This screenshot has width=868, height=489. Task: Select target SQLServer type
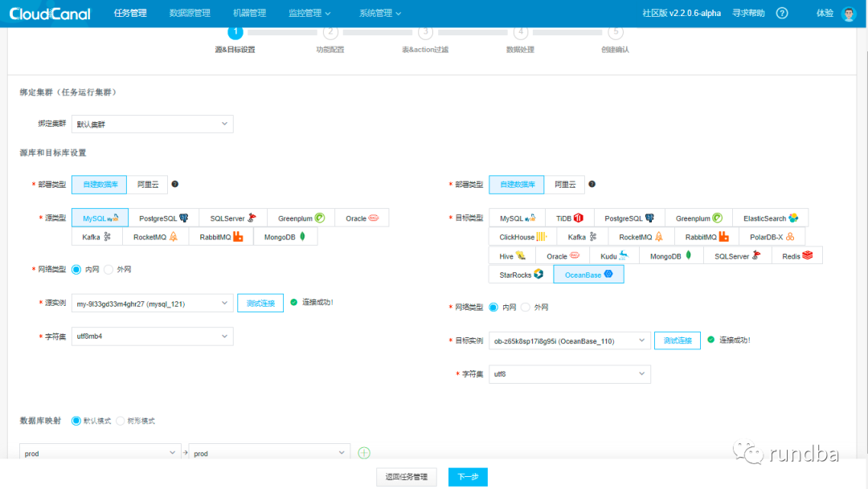(737, 256)
